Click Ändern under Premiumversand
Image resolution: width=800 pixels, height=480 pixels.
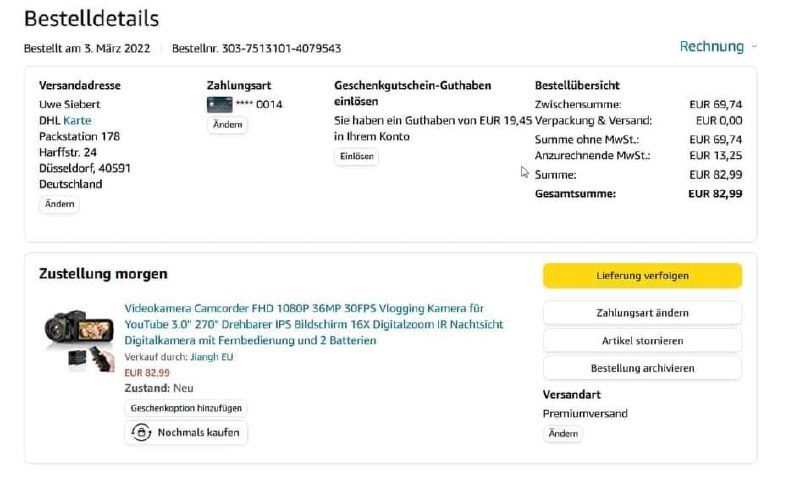coord(563,434)
